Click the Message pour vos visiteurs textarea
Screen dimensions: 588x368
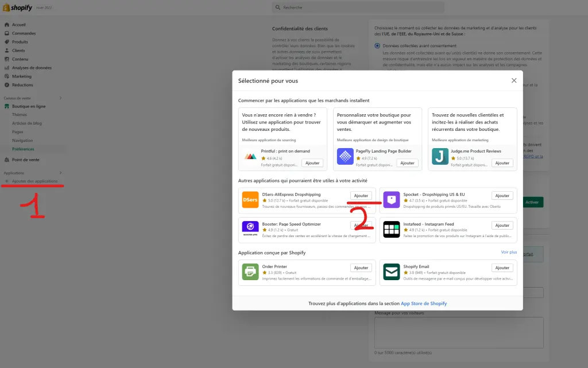pos(459,333)
